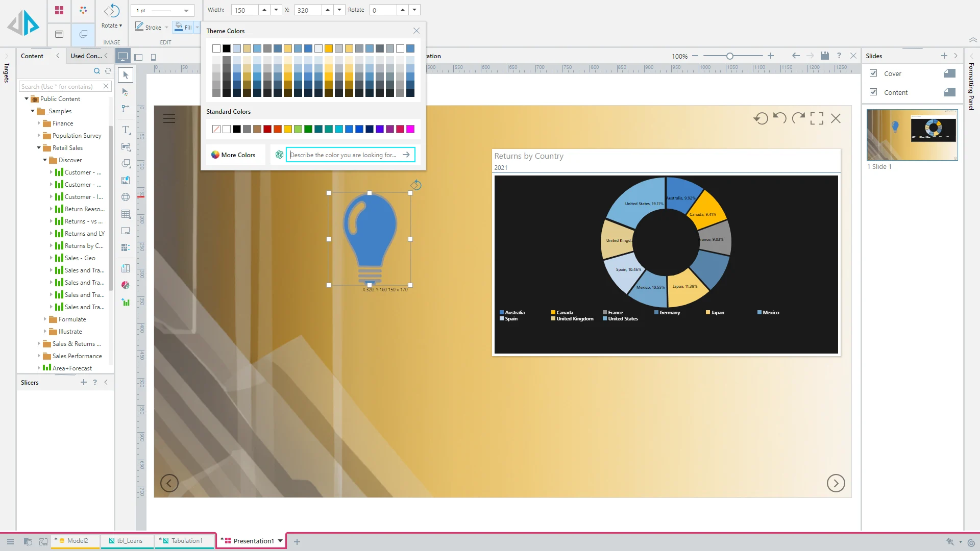Open the stroke width dropdown

tap(186, 11)
